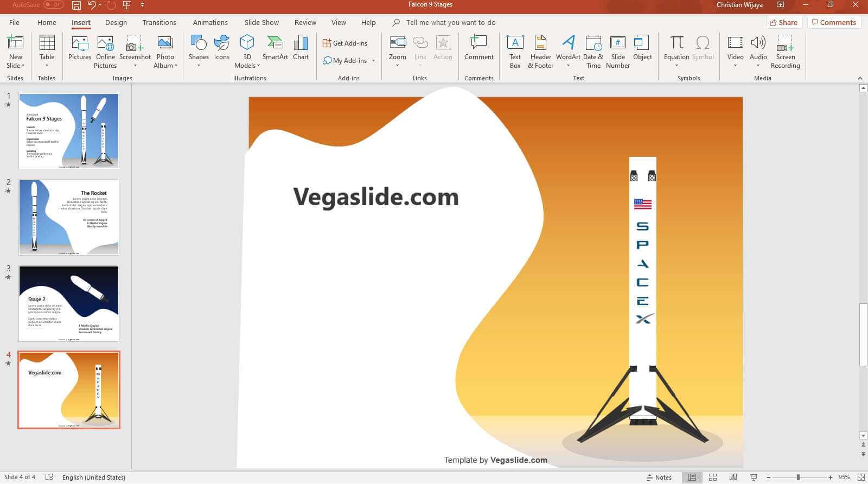Click the Screenshot icon
This screenshot has width=868, height=484.
(135, 43)
